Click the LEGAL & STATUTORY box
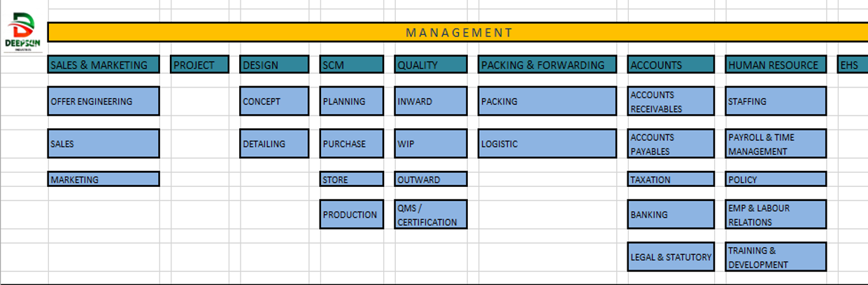 click(x=671, y=257)
